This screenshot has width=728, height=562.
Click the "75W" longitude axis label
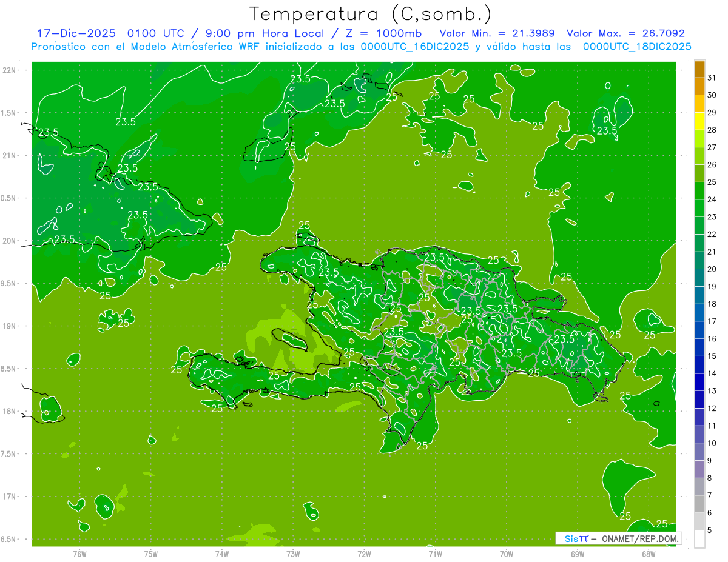click(151, 554)
